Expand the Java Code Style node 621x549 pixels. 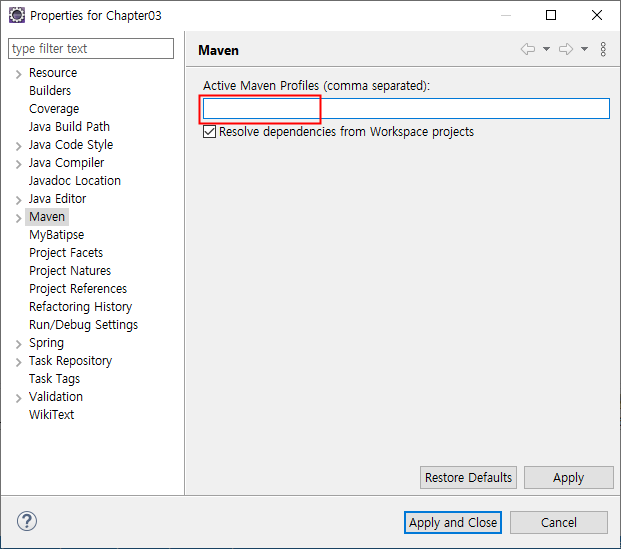(x=18, y=146)
